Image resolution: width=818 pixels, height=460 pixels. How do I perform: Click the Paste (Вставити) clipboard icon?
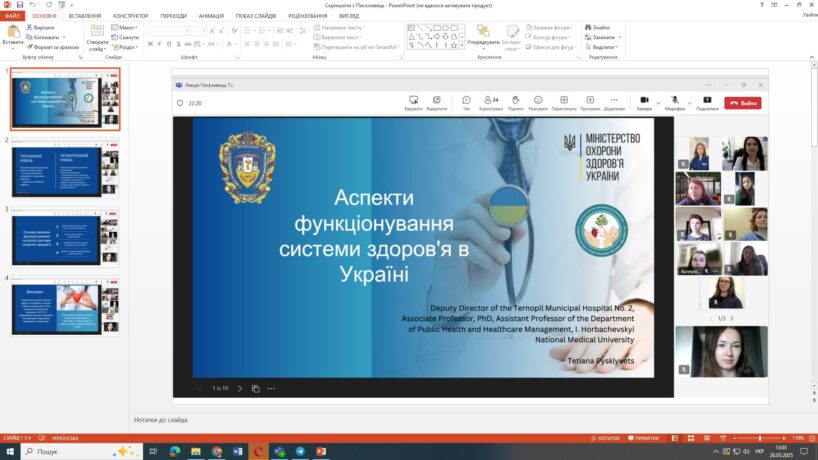(x=12, y=33)
